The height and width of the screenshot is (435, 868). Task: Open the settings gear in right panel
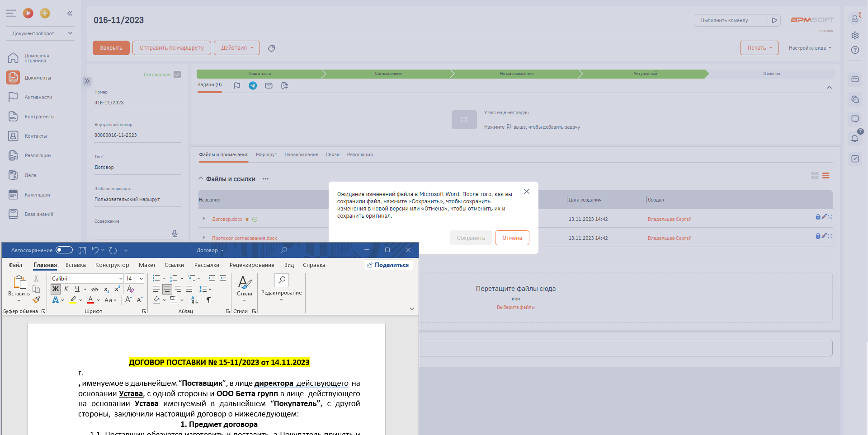tap(855, 35)
